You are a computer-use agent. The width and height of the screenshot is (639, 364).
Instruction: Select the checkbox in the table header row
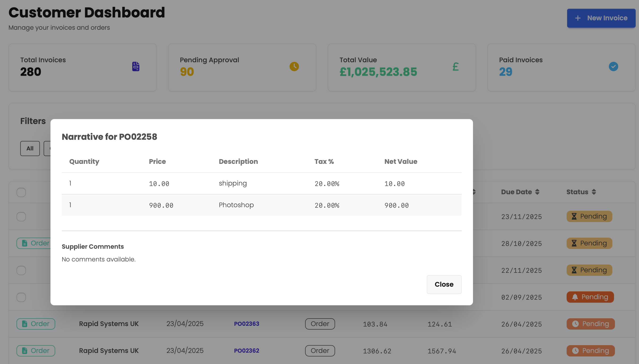pos(21,192)
